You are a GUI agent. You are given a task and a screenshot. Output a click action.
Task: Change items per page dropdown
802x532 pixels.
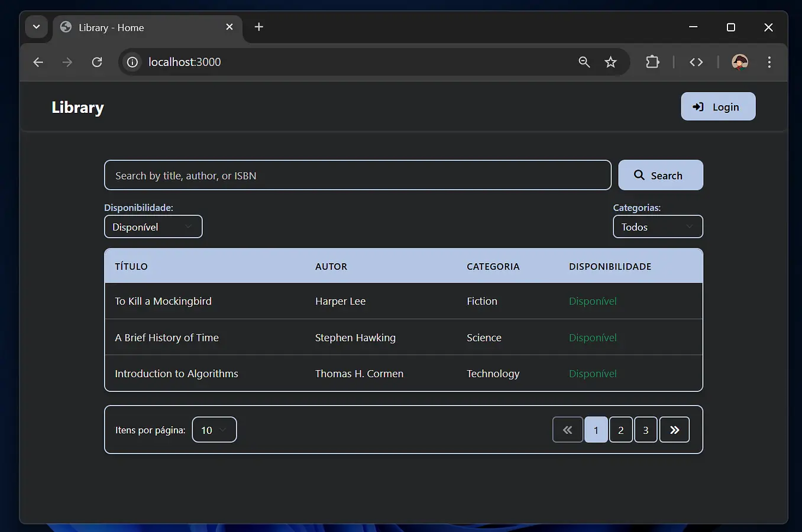(214, 430)
